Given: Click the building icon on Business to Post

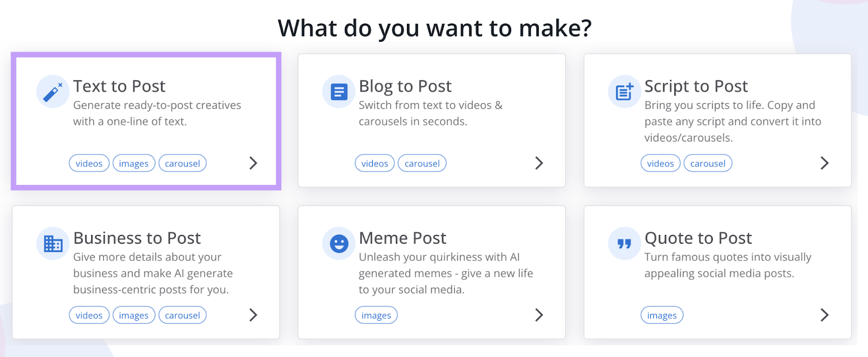Looking at the screenshot, I should point(52,243).
